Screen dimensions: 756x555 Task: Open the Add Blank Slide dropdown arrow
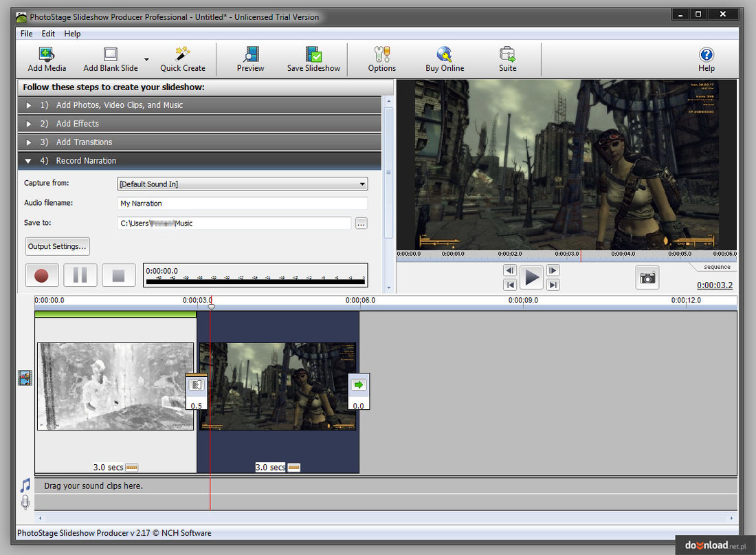(x=146, y=59)
